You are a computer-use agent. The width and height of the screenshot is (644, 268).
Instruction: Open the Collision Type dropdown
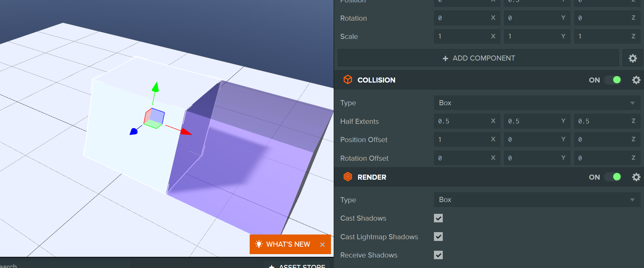[537, 103]
